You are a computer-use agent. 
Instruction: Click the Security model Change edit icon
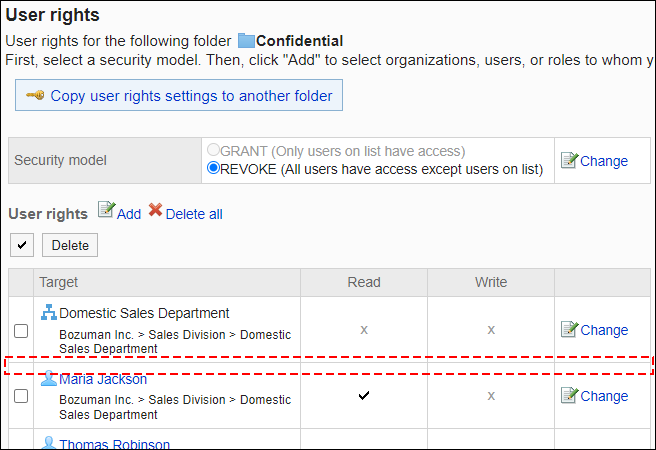(569, 160)
